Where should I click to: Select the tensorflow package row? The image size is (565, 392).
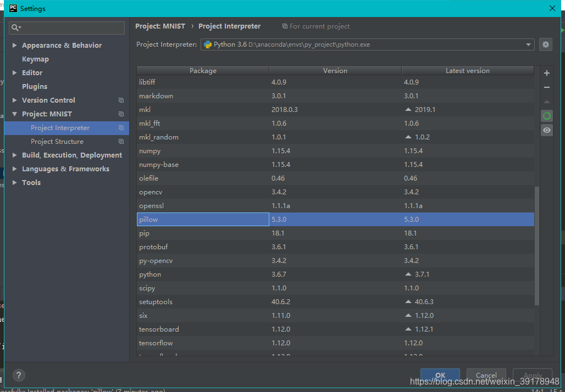coord(335,343)
